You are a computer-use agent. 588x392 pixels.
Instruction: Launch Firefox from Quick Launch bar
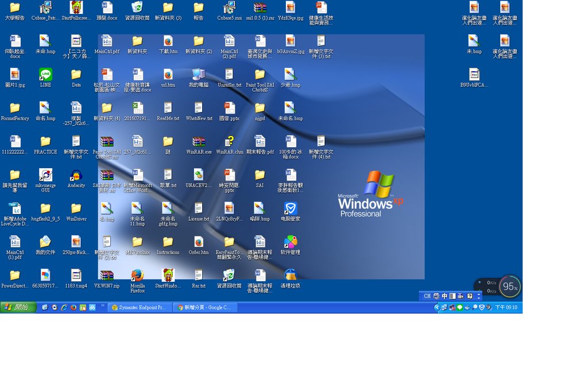click(73, 307)
